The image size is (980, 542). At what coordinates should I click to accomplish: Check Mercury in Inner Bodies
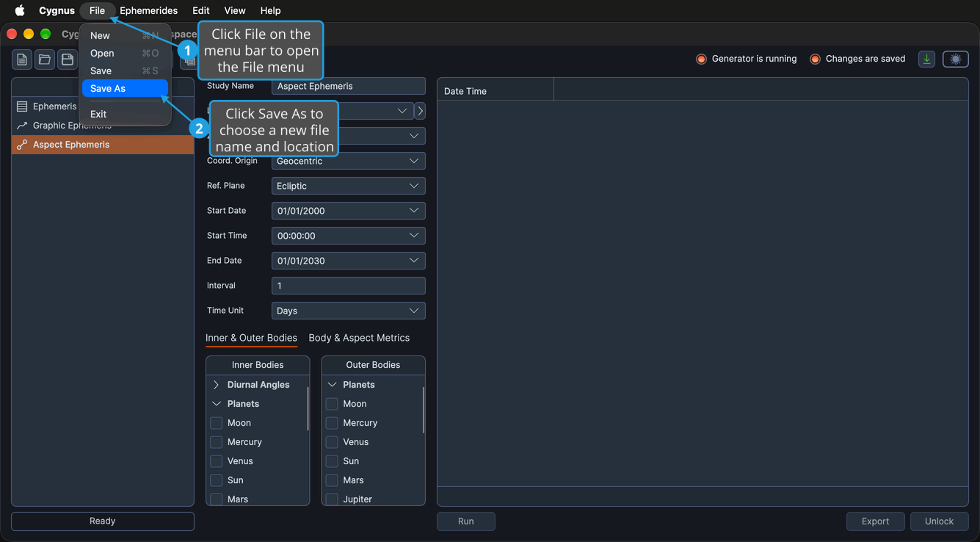[217, 442]
